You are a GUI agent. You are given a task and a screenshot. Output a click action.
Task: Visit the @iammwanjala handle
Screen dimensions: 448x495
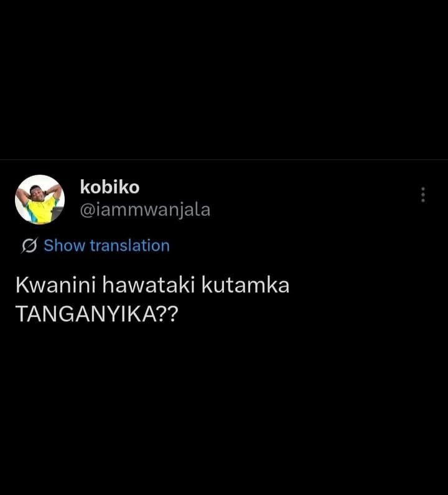click(x=145, y=210)
